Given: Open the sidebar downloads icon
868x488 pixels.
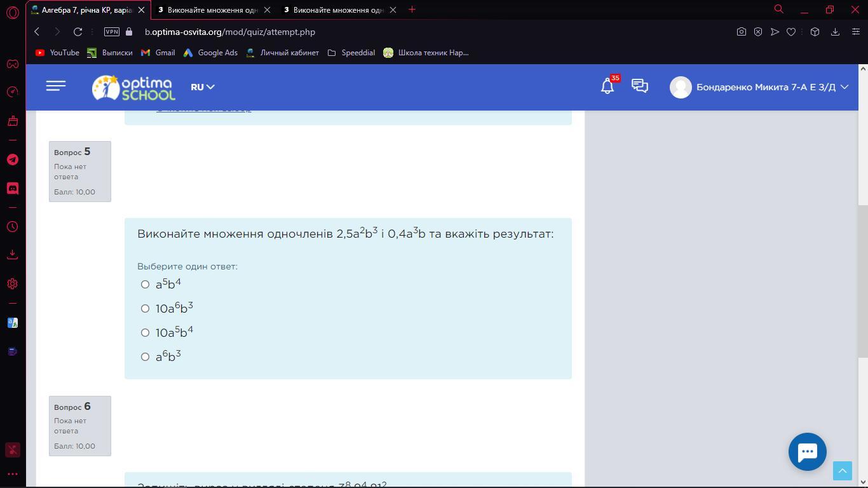Looking at the screenshot, I should click(x=13, y=255).
